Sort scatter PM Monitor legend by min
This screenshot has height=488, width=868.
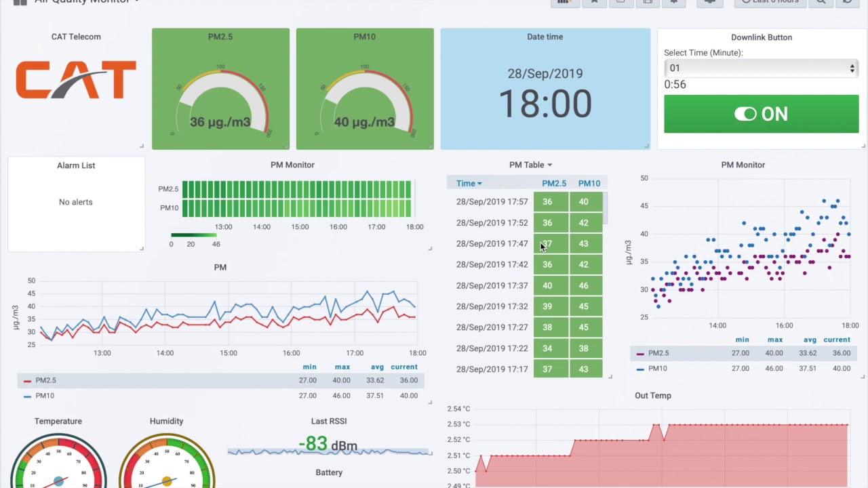[743, 340]
